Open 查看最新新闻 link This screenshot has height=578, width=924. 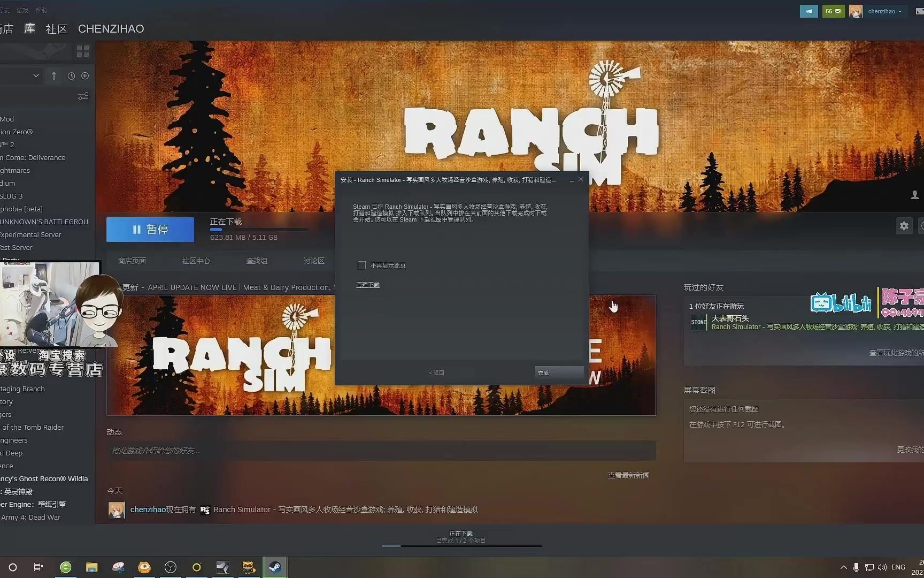coord(628,475)
